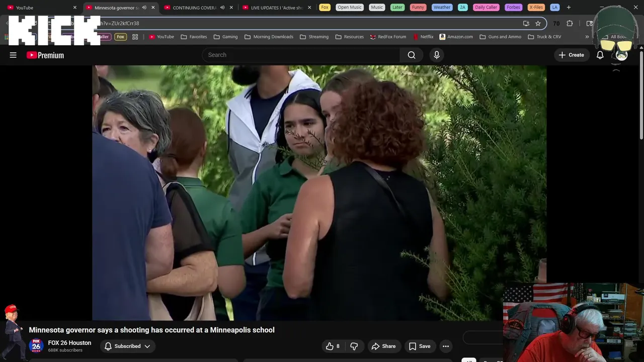Open the Funny tab group

click(418, 8)
